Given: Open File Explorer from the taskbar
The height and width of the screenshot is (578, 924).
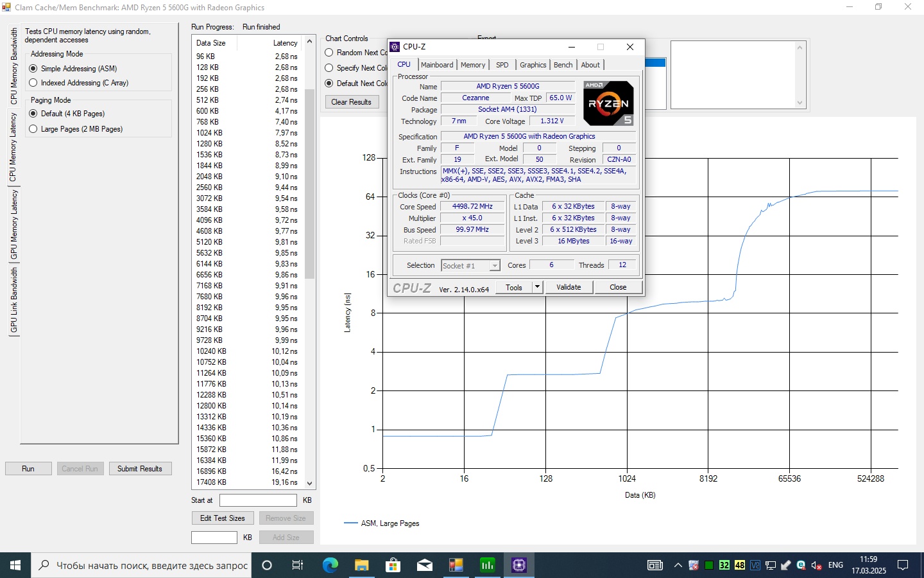Looking at the screenshot, I should pos(361,565).
